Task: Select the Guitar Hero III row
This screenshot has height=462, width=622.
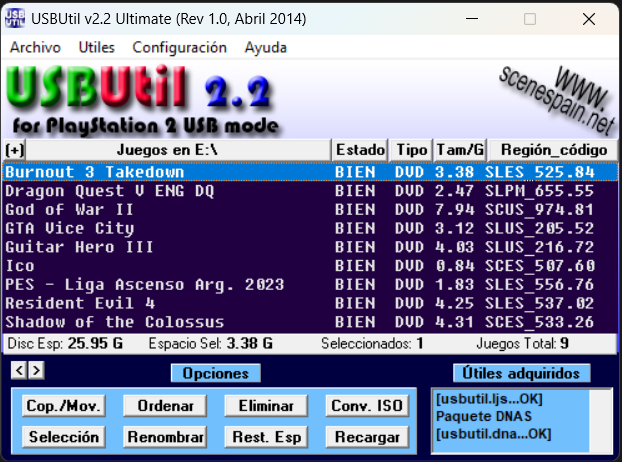Action: [311, 247]
